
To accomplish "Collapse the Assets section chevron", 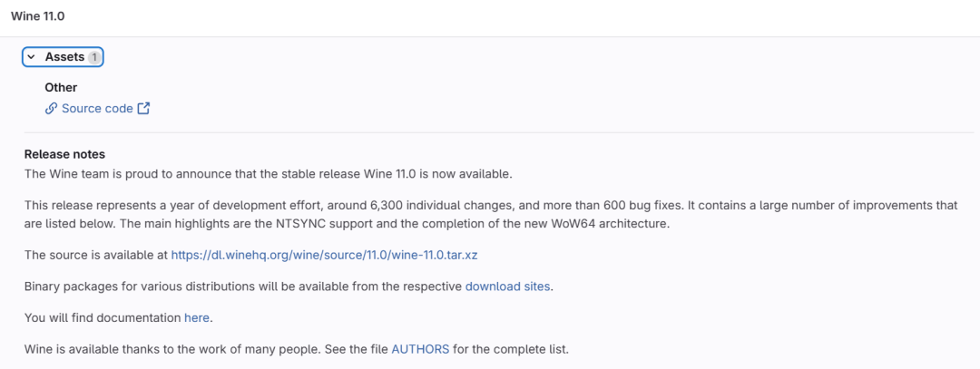I will (32, 57).
